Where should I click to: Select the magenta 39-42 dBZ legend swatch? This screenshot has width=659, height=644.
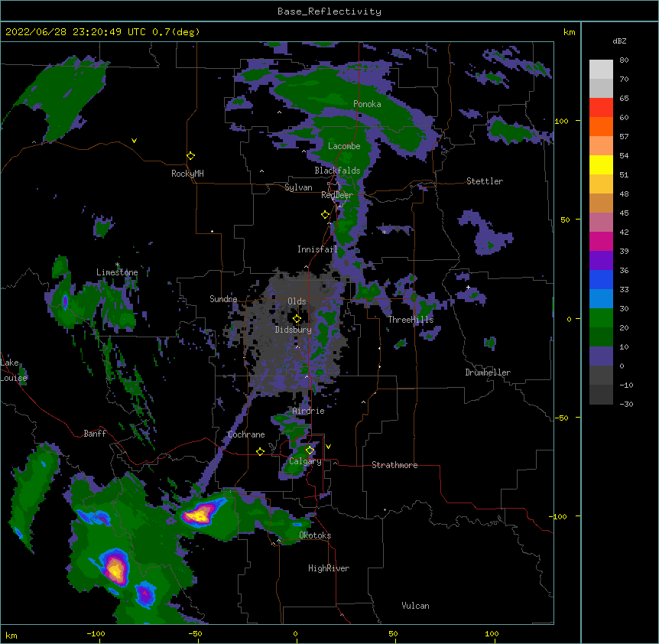(x=601, y=241)
